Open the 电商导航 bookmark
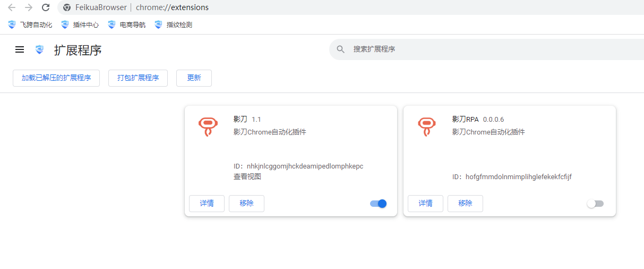644x269 pixels. (x=127, y=24)
